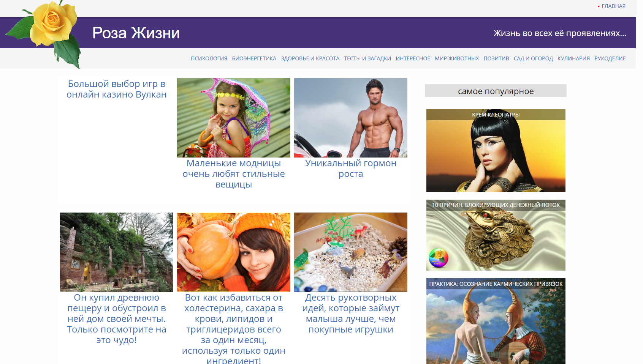Go to ПОЗИТИВ section

[496, 58]
